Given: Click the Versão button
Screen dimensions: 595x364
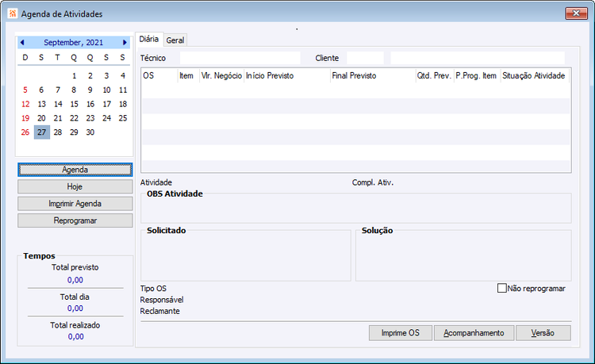Looking at the screenshot, I should pos(543,333).
